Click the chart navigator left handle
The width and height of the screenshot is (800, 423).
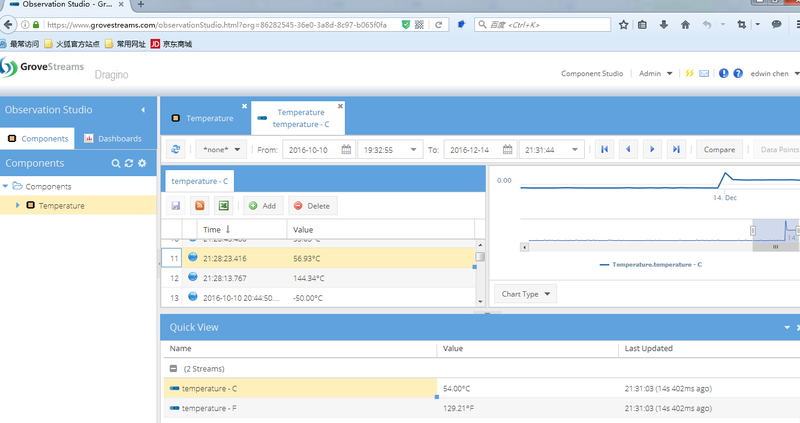click(x=753, y=231)
